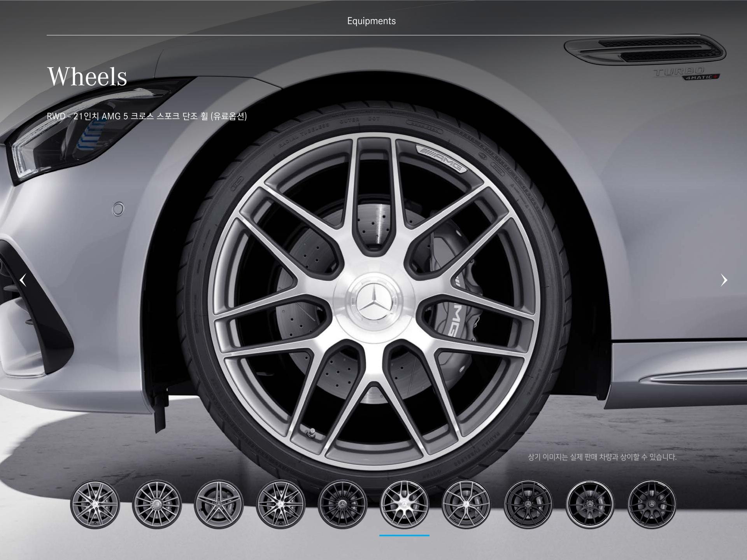Advance to next wheel with right arrow
The width and height of the screenshot is (747, 560).
click(x=724, y=280)
